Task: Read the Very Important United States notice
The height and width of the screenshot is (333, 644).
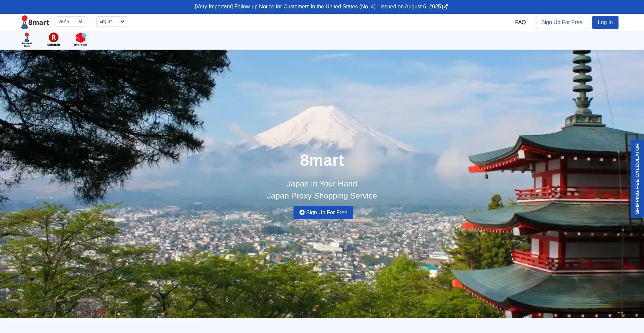Action: (x=317, y=7)
